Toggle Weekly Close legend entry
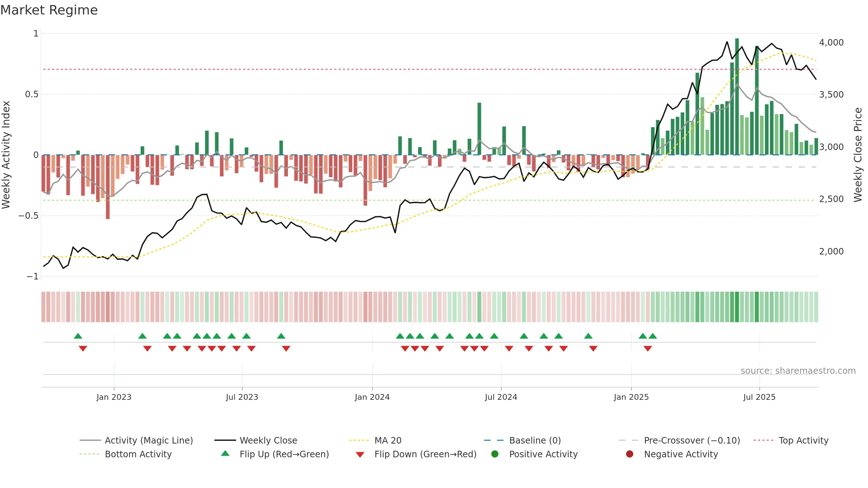868x488 pixels. click(256, 440)
